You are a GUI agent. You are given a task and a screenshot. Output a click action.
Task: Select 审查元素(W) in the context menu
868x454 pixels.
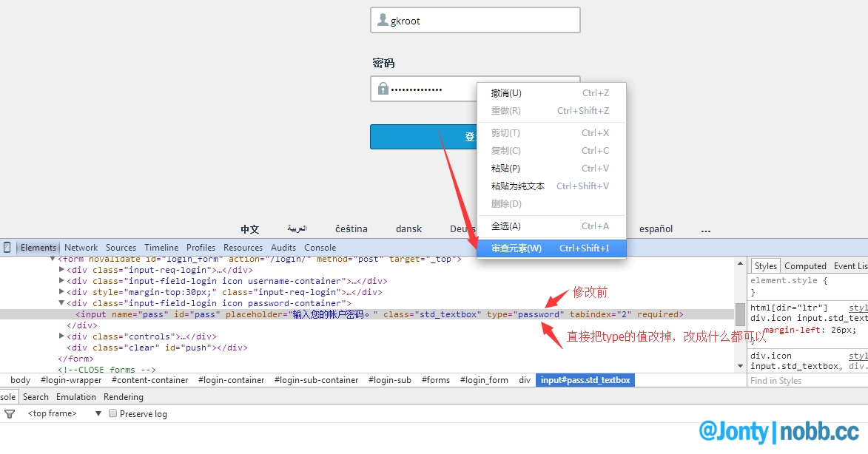(x=517, y=248)
